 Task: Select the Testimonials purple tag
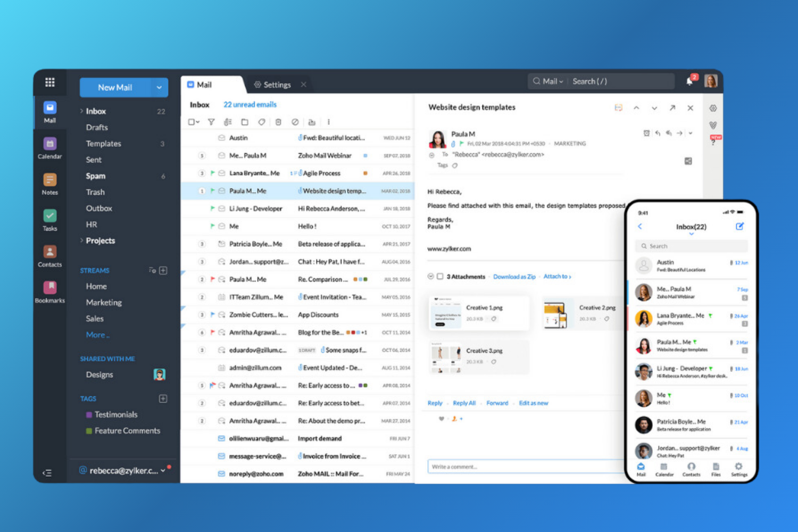(x=112, y=414)
